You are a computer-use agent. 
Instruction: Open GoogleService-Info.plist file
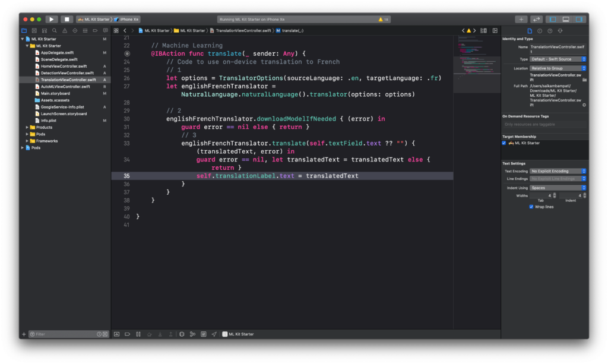pyautogui.click(x=62, y=107)
